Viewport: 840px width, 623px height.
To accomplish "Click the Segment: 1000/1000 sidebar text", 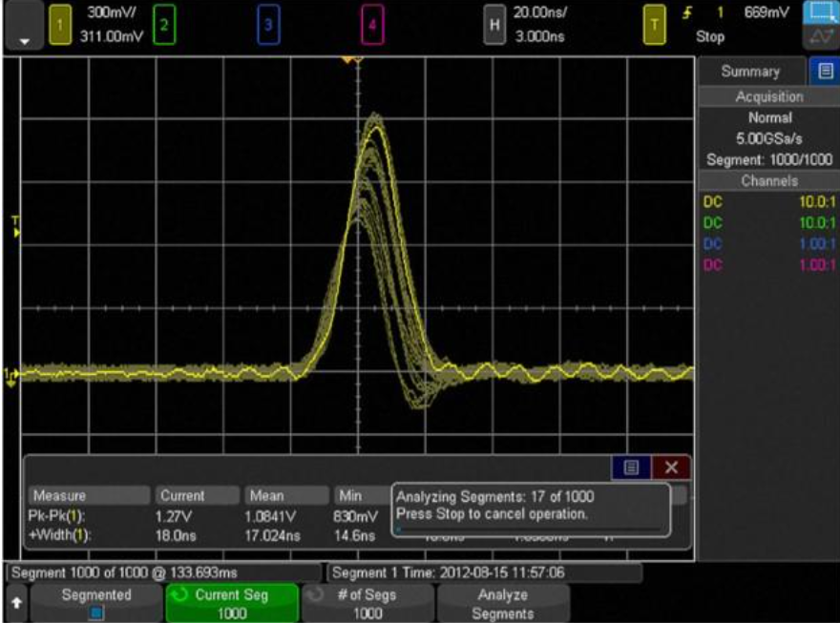I will point(768,159).
